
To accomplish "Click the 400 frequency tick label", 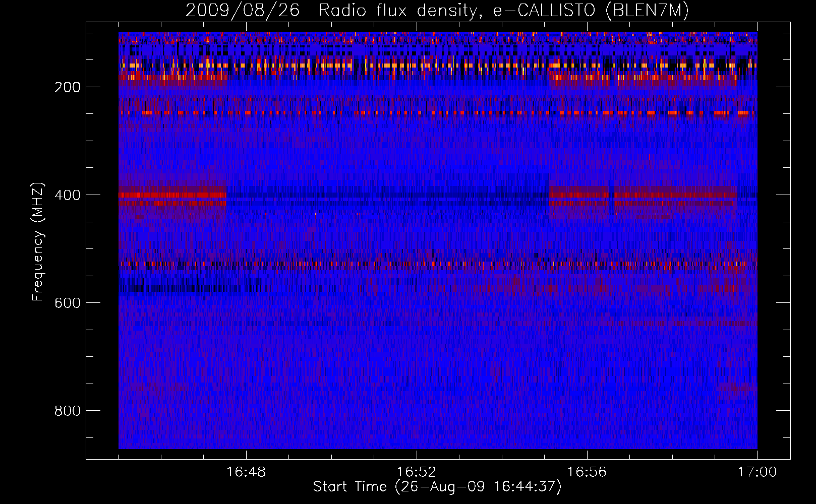I will tap(68, 195).
